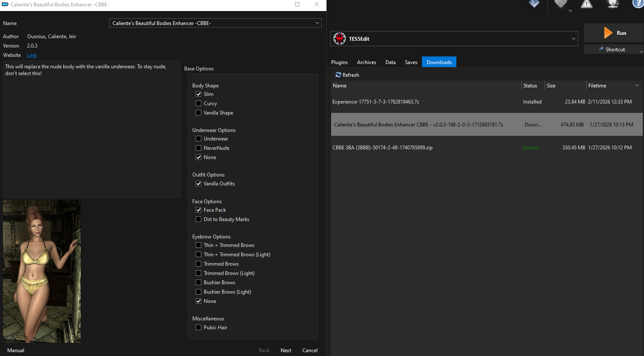
Task: Enable the Vanilla Shape checkbox
Action: pos(198,113)
